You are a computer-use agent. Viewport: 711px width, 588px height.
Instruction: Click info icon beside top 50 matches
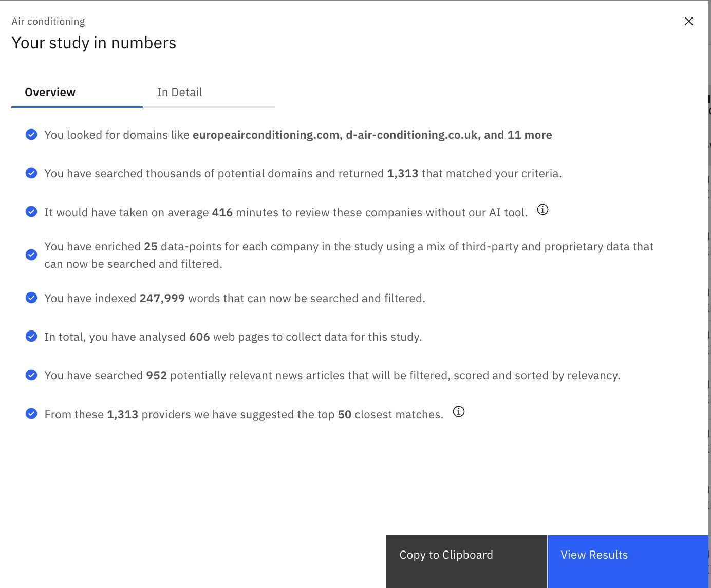click(458, 412)
